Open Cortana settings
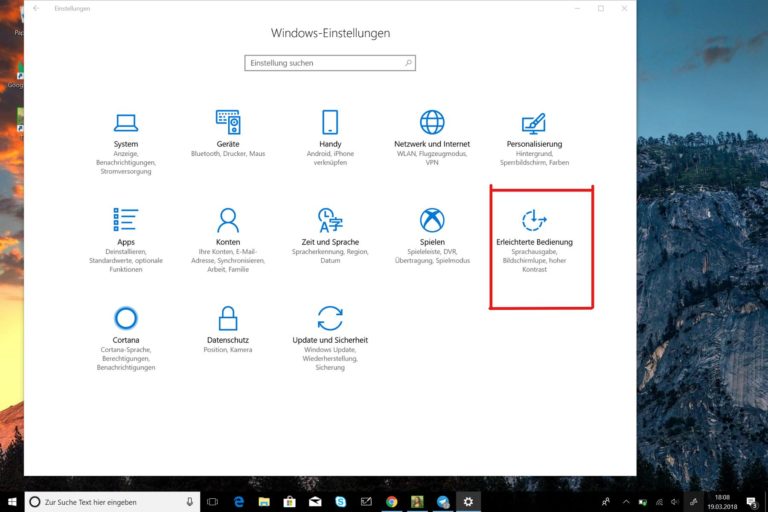Screen dimensions: 768x512 [126, 339]
